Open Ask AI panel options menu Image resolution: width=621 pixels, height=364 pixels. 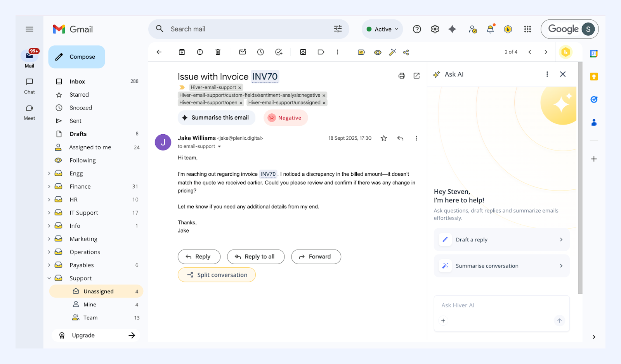tap(547, 74)
